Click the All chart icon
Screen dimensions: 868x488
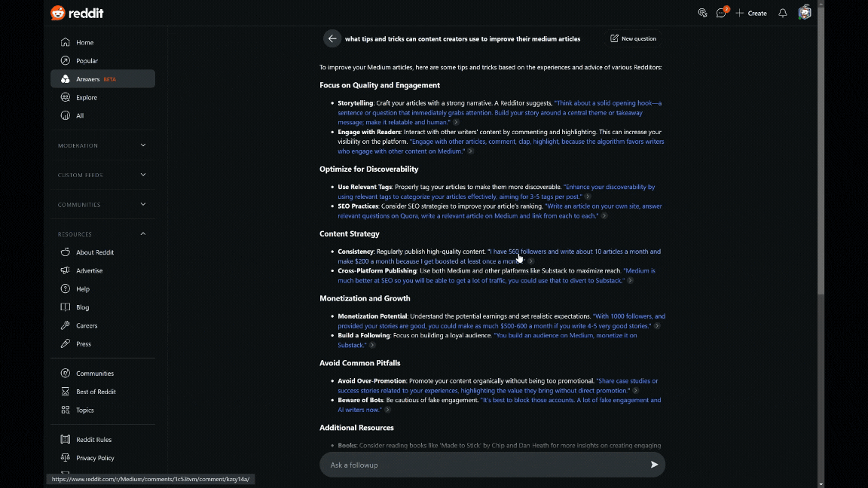pos(66,116)
